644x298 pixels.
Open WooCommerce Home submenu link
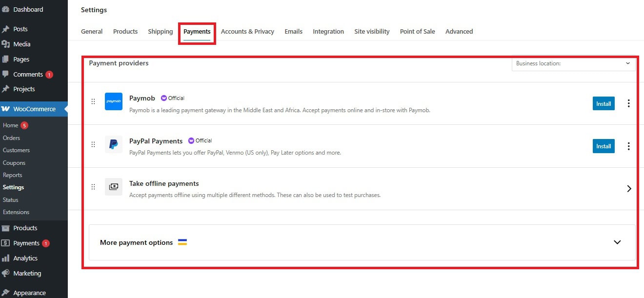(10, 125)
